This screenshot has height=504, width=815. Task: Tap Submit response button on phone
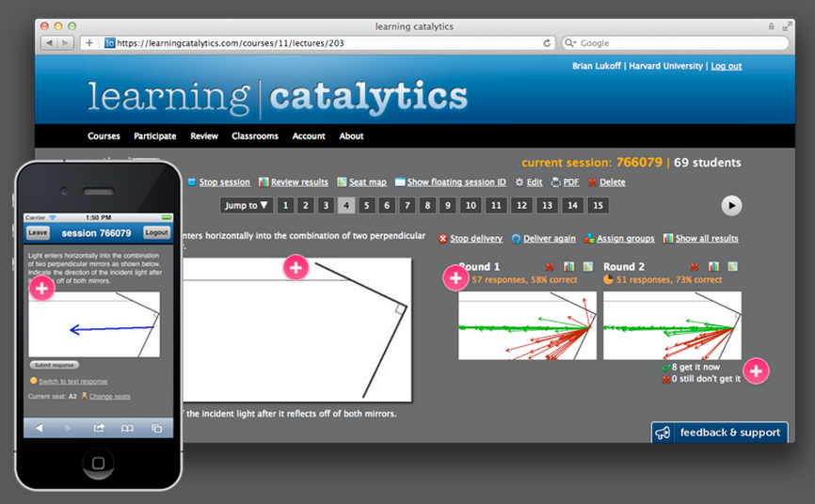coord(55,365)
